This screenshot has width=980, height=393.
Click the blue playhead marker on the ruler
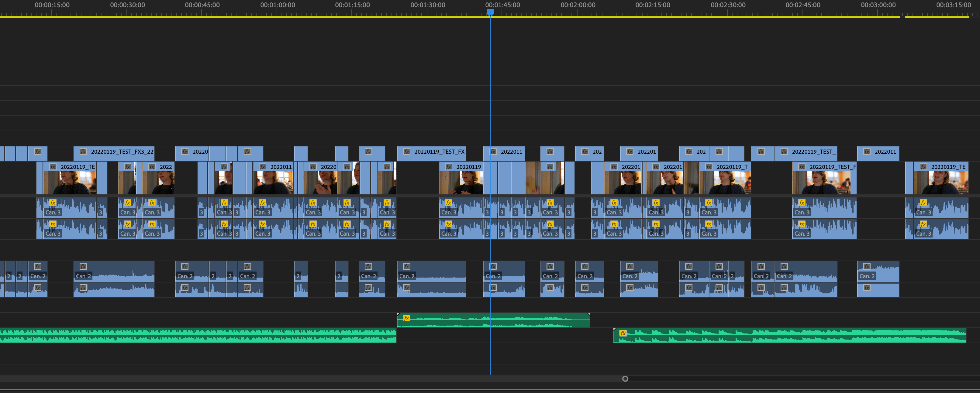(490, 12)
